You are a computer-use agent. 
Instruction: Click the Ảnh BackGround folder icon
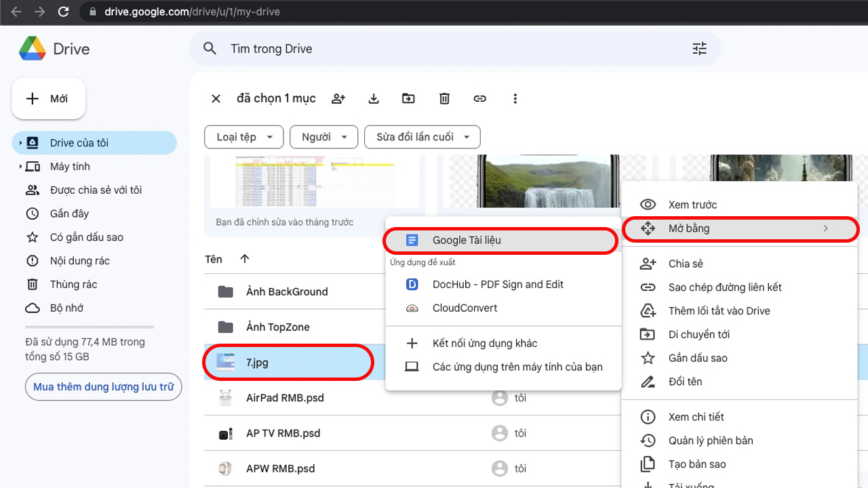[226, 291]
